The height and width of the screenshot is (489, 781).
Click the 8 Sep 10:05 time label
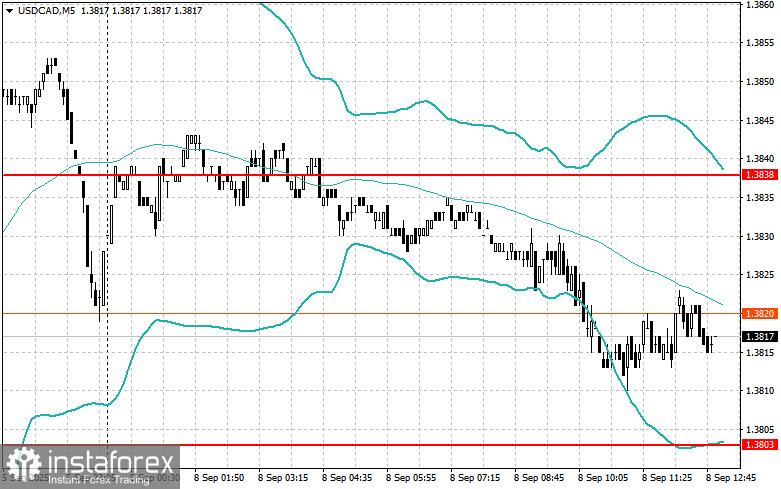pos(603,478)
